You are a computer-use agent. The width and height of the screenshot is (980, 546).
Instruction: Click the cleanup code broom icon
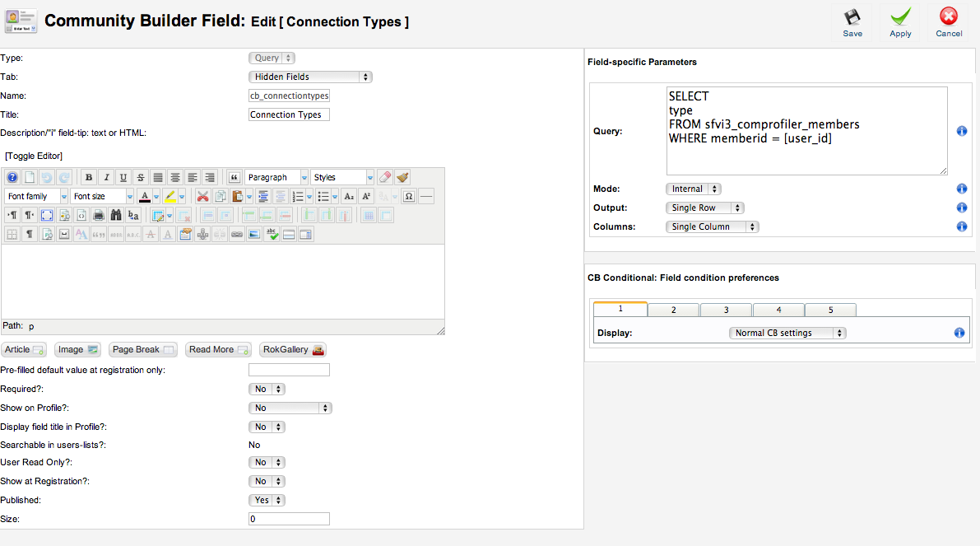(402, 177)
